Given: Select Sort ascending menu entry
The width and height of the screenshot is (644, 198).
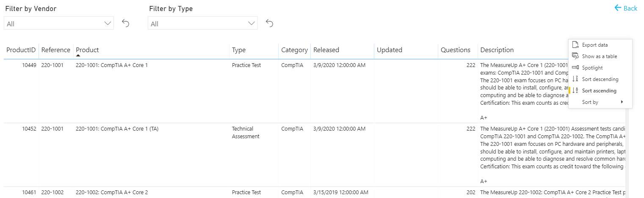Looking at the screenshot, I should click(x=600, y=91).
